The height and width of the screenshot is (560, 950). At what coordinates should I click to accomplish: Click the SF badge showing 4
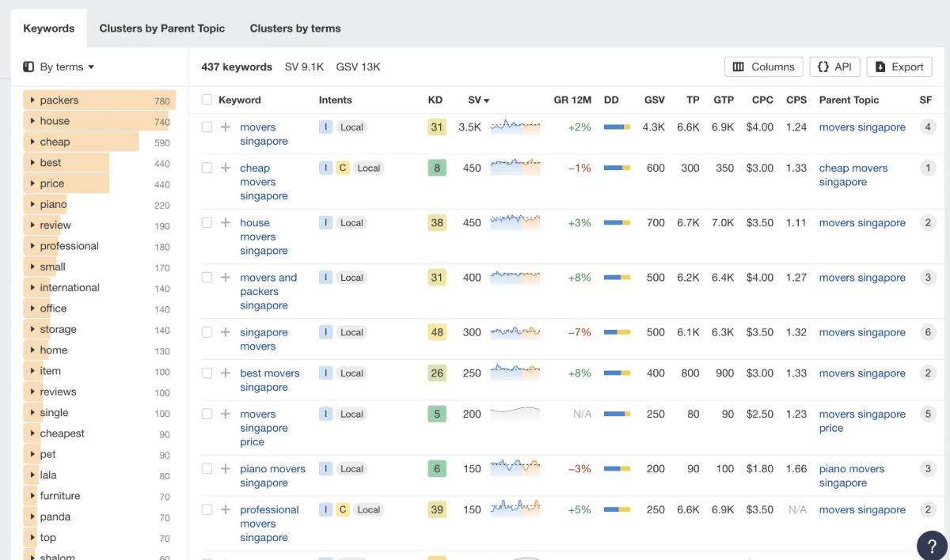click(928, 127)
